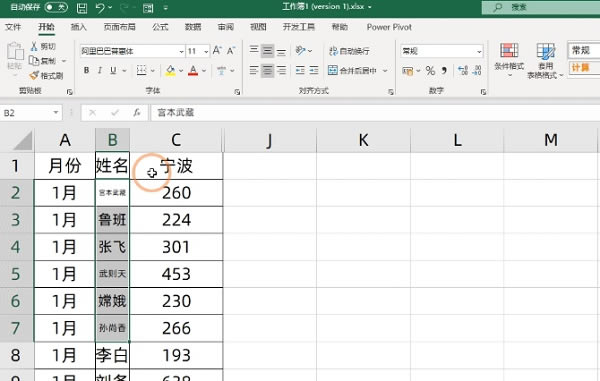Click the Paste clipboard icon

pos(15,51)
